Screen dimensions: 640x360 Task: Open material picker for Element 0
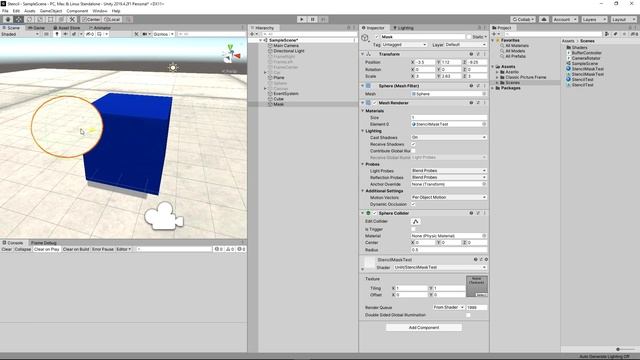point(484,124)
